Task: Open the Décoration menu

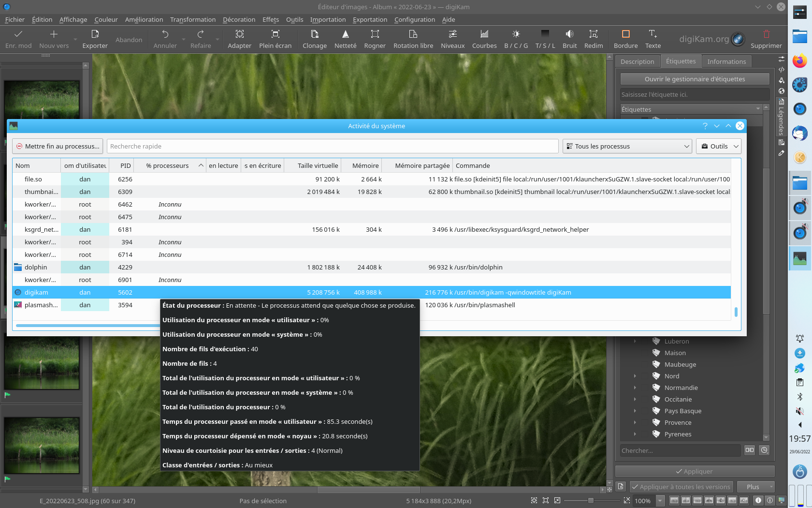Action: [x=239, y=19]
